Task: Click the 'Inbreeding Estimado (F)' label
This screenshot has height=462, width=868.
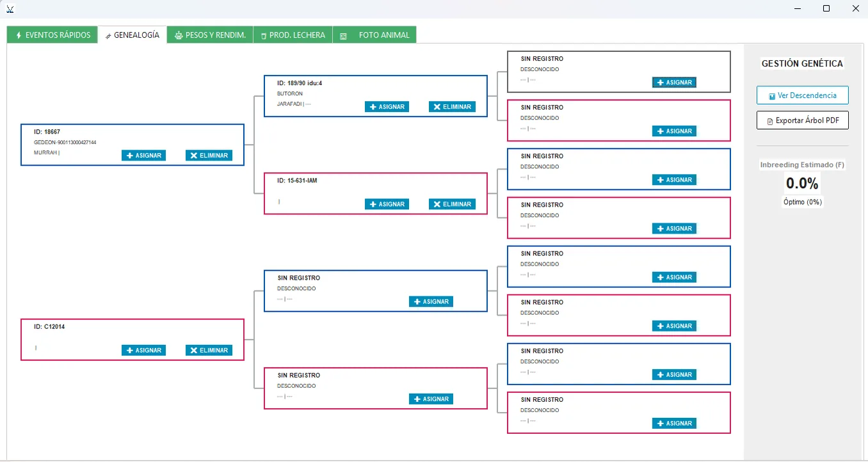Action: point(802,165)
